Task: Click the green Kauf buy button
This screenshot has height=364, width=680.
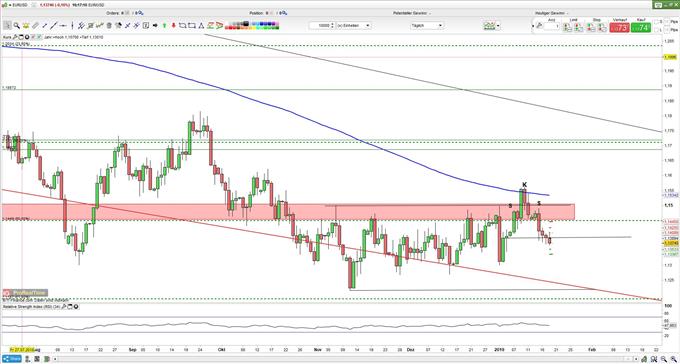Action: 641,28
